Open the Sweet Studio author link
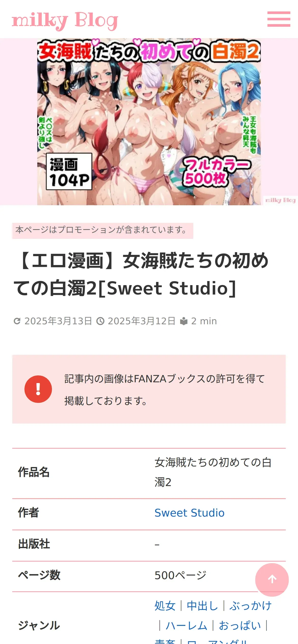This screenshot has height=644, width=298. [x=189, y=513]
